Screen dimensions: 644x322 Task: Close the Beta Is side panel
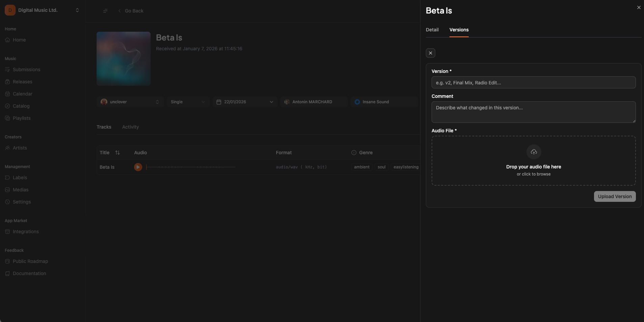[x=639, y=7]
